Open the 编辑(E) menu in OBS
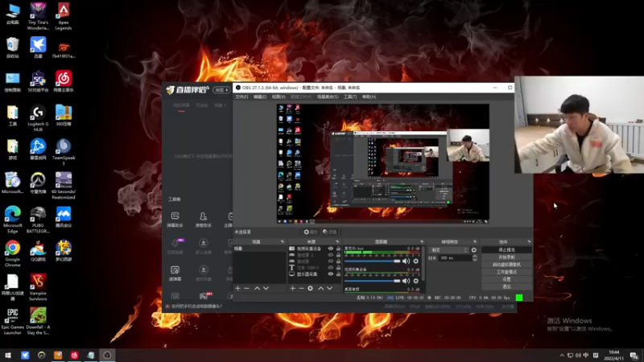Screen dimensions: 644x362 point(259,97)
